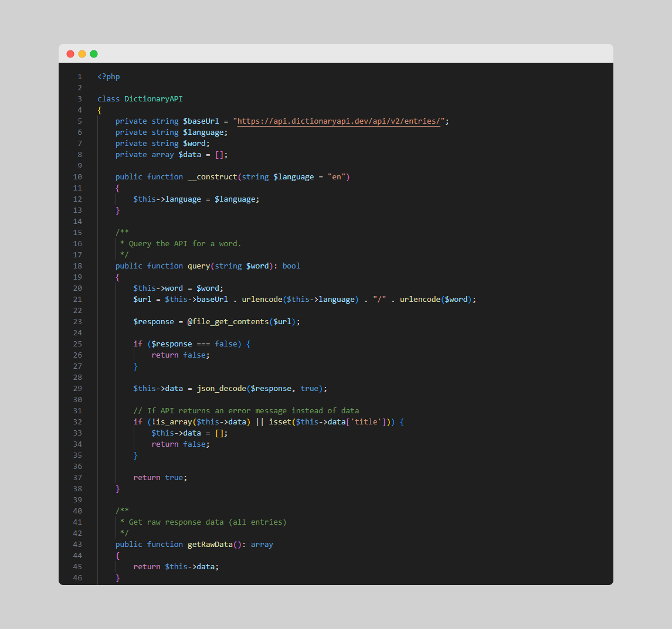Click 'return false;' on line 34

[x=181, y=444]
